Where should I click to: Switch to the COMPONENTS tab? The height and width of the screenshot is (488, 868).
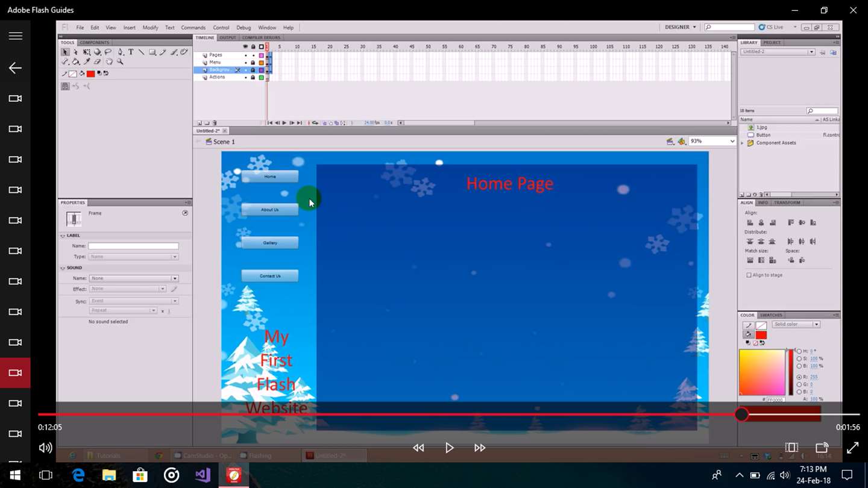pyautogui.click(x=95, y=43)
